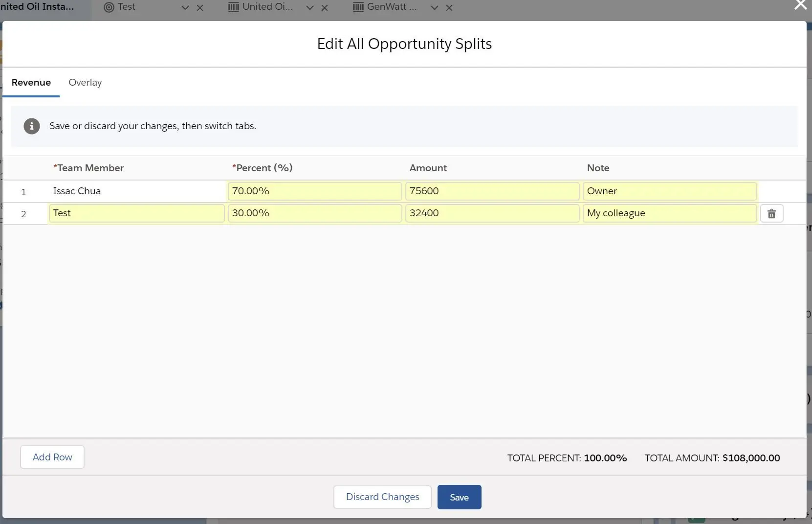Viewport: 812px width, 524px height.
Task: Edit the Owner note field
Action: (670, 191)
